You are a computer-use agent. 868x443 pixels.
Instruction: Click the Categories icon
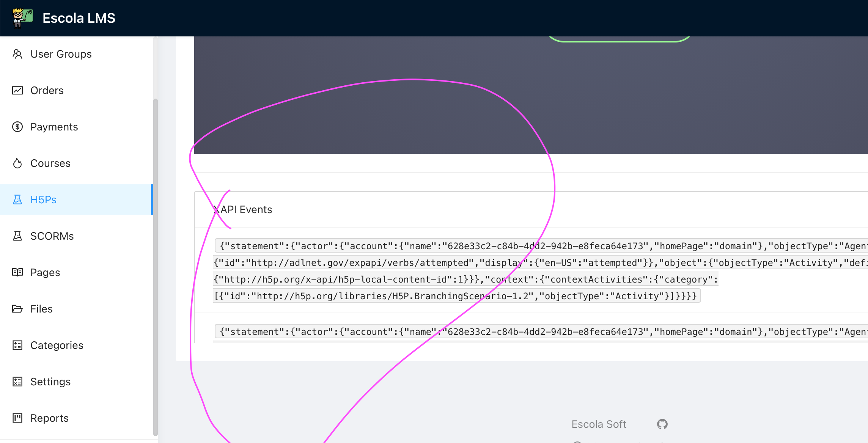click(x=17, y=345)
